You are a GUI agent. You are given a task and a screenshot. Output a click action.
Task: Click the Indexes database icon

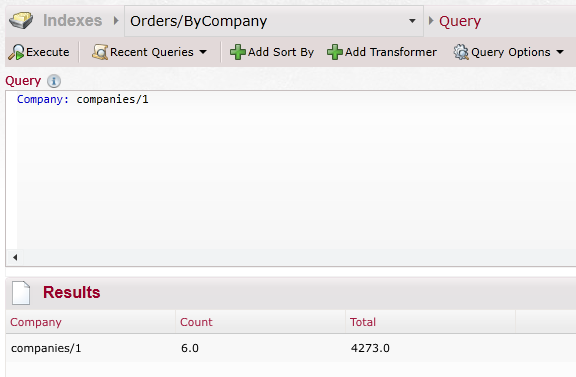click(21, 20)
